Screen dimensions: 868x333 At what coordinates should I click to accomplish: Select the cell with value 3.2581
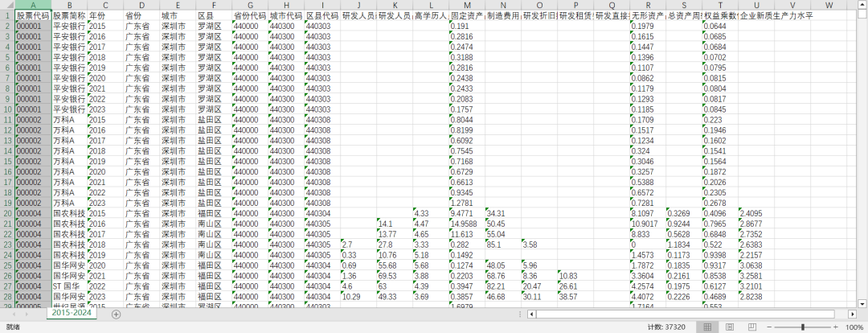[x=756, y=276]
